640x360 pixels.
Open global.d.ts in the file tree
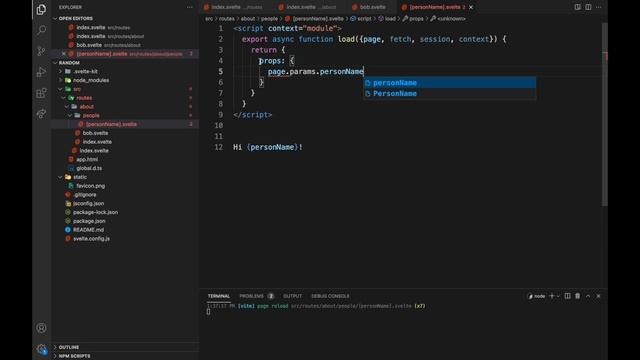click(89, 168)
